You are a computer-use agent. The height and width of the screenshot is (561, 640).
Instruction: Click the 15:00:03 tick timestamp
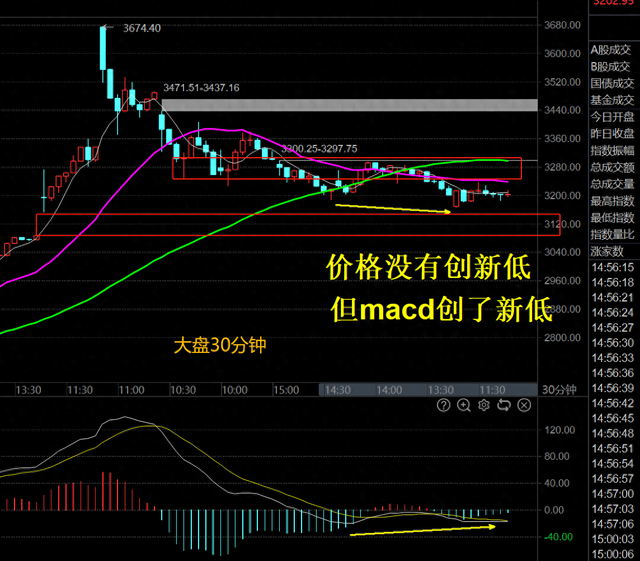click(x=613, y=539)
